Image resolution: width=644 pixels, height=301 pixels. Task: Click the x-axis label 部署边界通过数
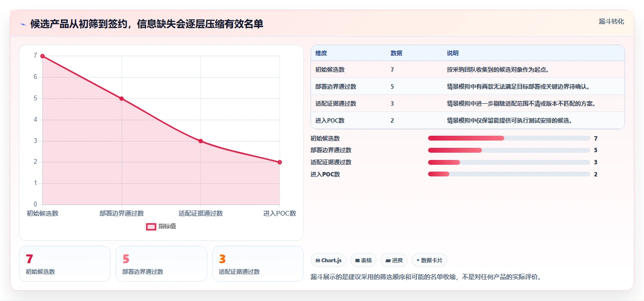pos(121,213)
